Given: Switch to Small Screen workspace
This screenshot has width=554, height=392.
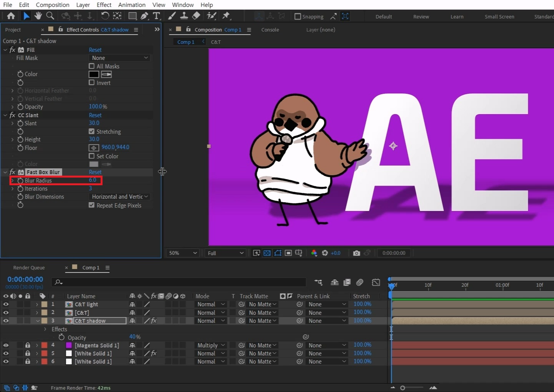Looking at the screenshot, I should 499,17.
